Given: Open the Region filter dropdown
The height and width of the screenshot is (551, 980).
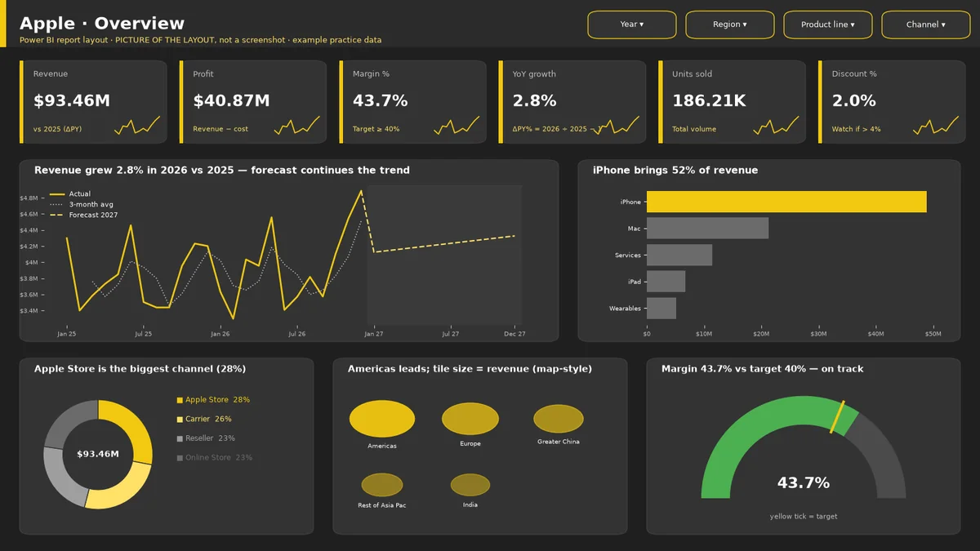Looking at the screenshot, I should (730, 24).
